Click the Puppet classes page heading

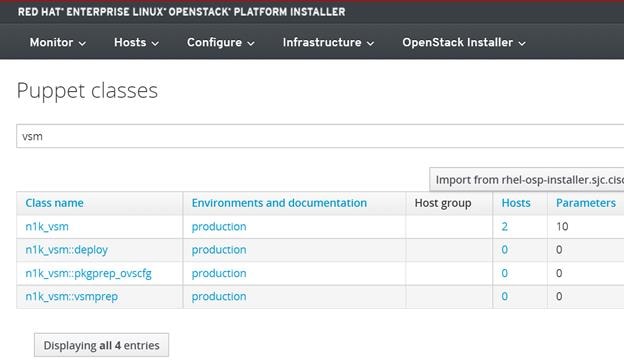(x=87, y=90)
